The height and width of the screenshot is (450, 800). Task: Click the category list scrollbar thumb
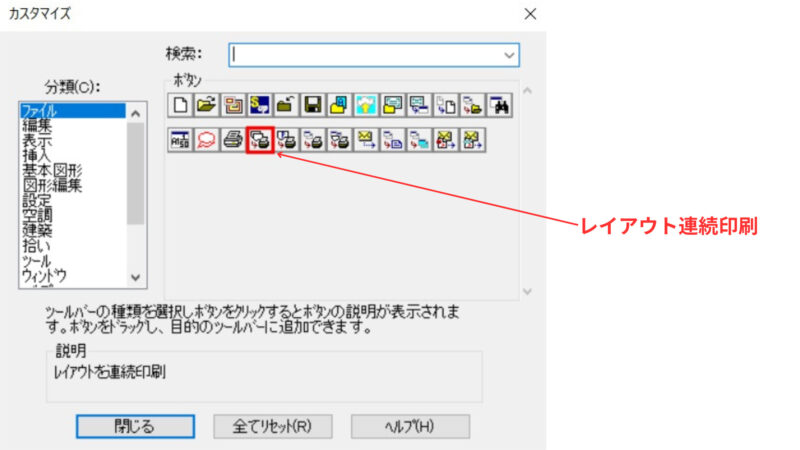point(135,173)
